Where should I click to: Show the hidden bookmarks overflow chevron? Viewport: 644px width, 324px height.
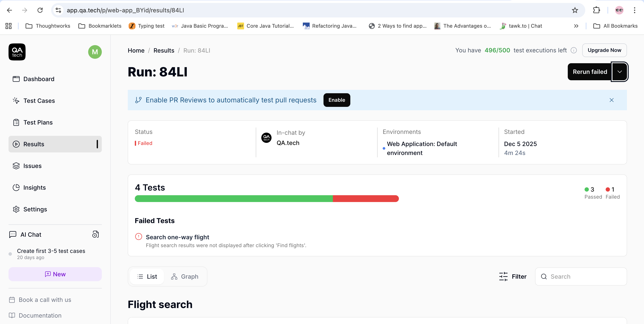[x=576, y=26]
